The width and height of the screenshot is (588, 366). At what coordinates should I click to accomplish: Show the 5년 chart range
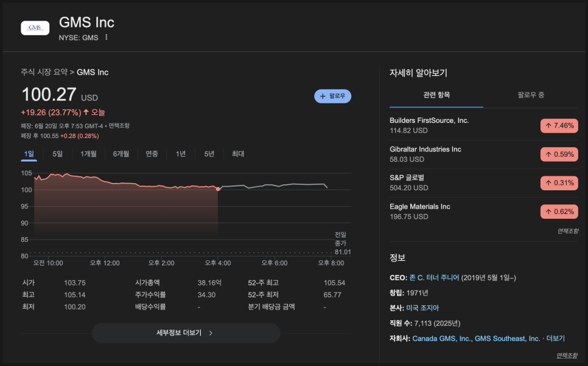pos(209,154)
